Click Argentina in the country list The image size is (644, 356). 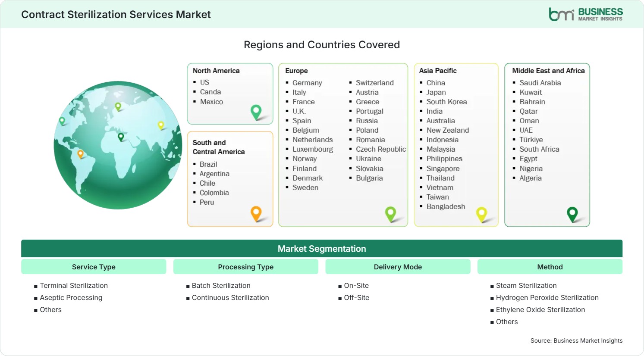pyautogui.click(x=214, y=174)
